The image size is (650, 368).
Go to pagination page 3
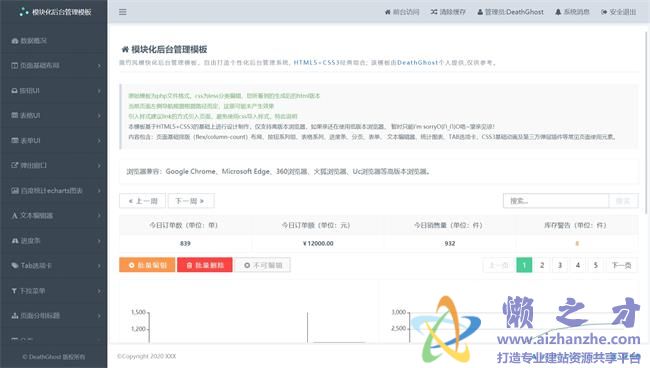560,265
